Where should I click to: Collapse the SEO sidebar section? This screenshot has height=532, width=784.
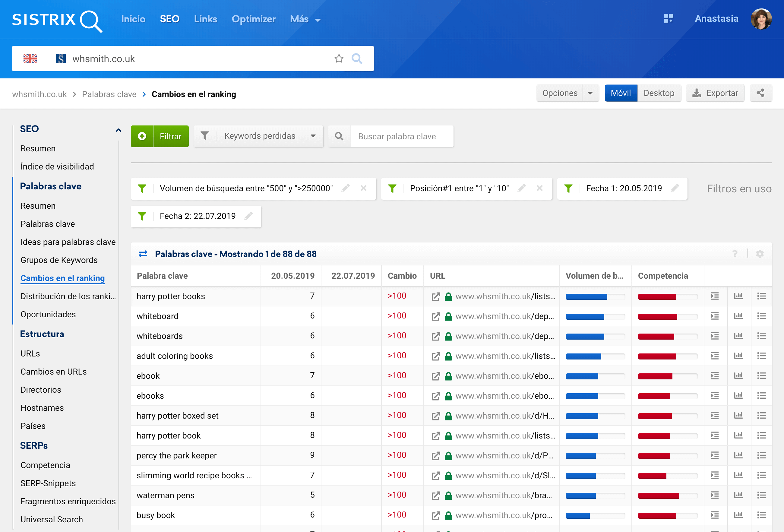point(119,130)
